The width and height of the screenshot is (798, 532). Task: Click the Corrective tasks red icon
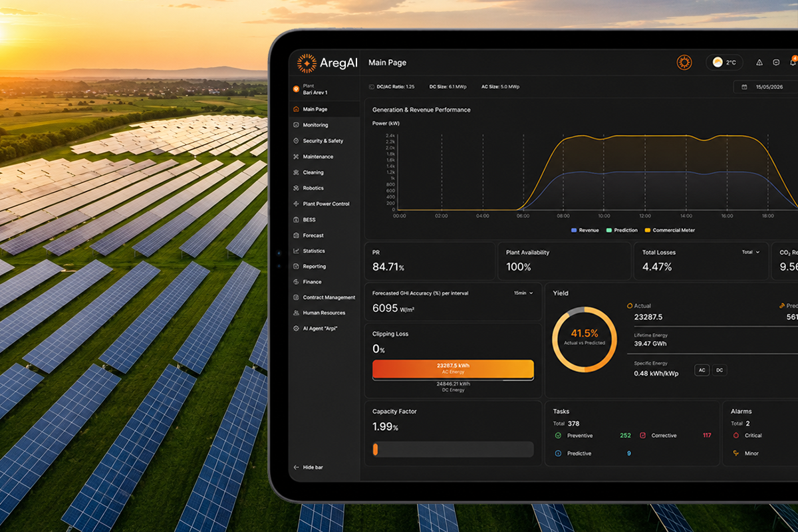point(642,436)
